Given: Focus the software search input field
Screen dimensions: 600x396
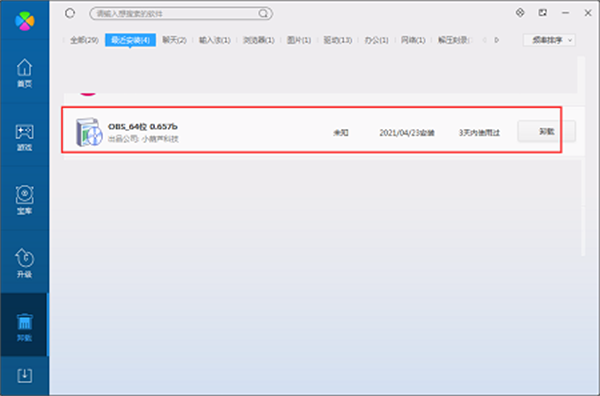Looking at the screenshot, I should [x=181, y=14].
